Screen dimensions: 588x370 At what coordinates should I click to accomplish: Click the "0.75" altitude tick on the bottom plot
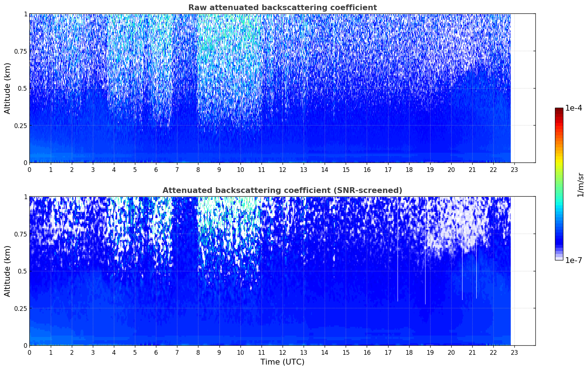click(x=21, y=234)
